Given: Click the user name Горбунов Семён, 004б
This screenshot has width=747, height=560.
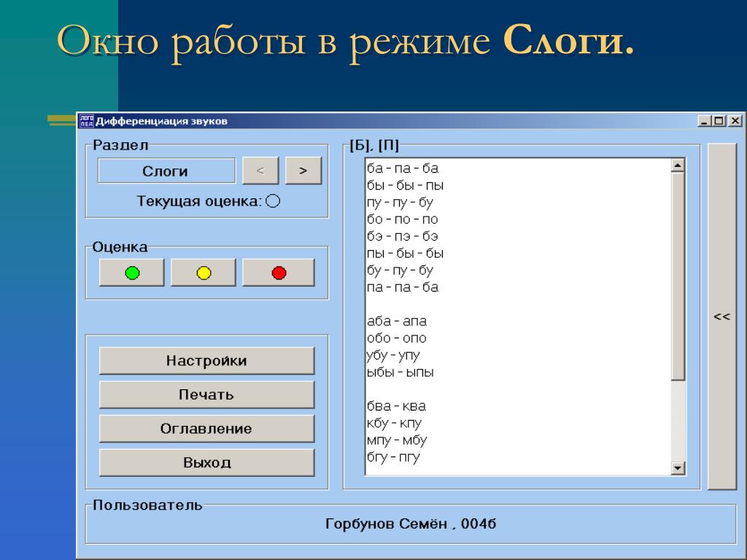Looking at the screenshot, I should (411, 524).
